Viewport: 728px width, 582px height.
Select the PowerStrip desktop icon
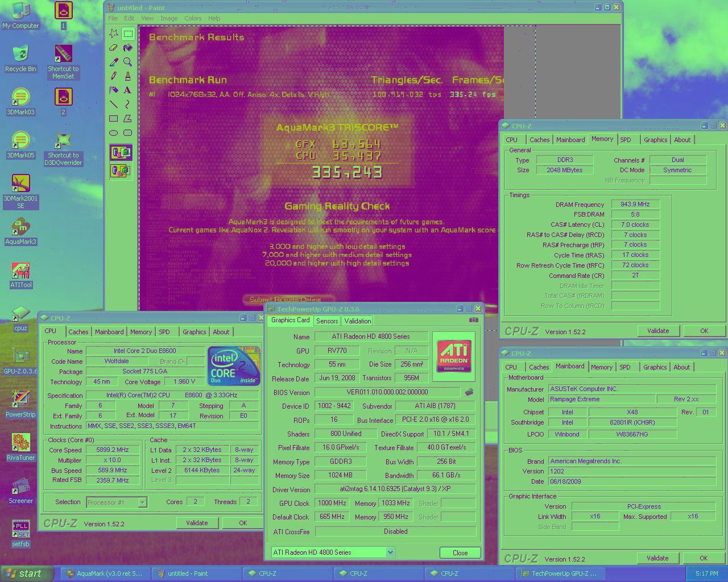click(x=20, y=404)
